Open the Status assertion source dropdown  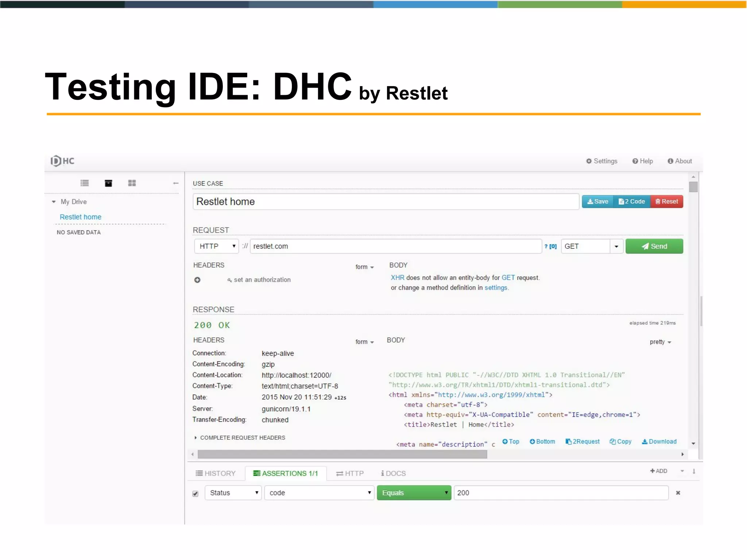(233, 493)
